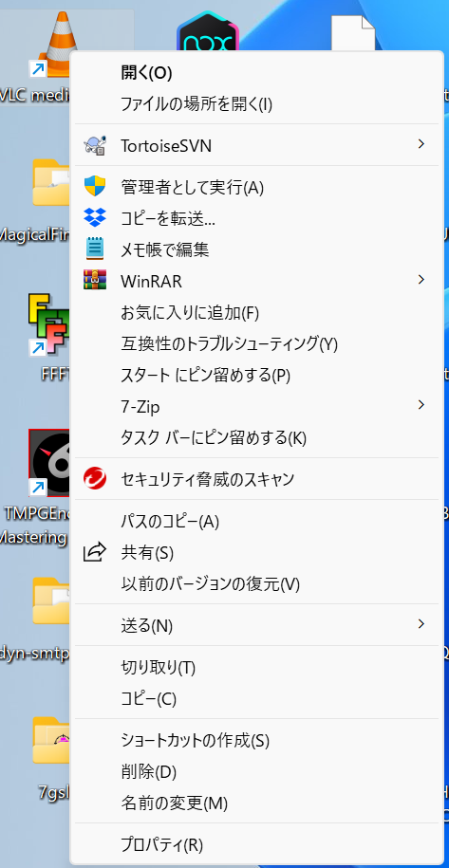Expand the 7-Zip submenu arrow
The width and height of the screenshot is (449, 868).
click(421, 405)
